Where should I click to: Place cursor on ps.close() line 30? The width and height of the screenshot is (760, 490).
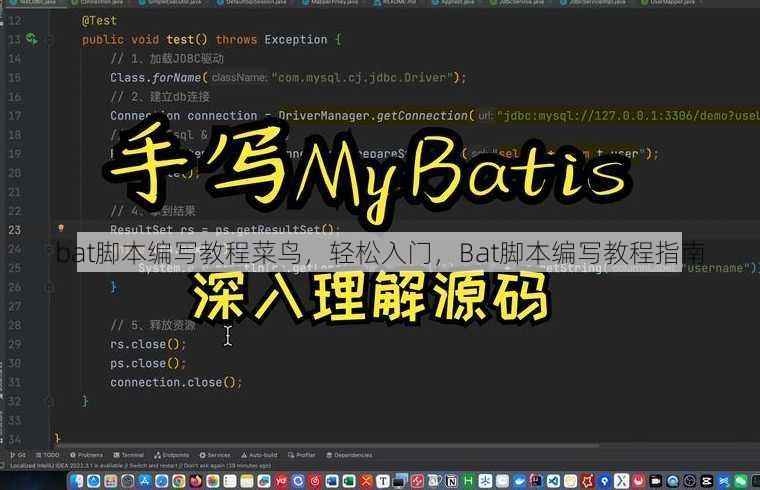click(148, 363)
